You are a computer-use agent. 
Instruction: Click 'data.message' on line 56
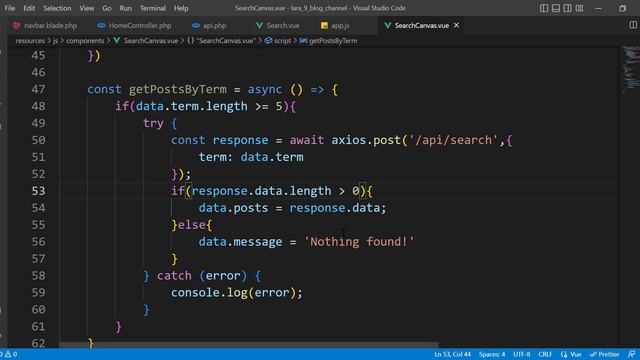click(x=240, y=242)
